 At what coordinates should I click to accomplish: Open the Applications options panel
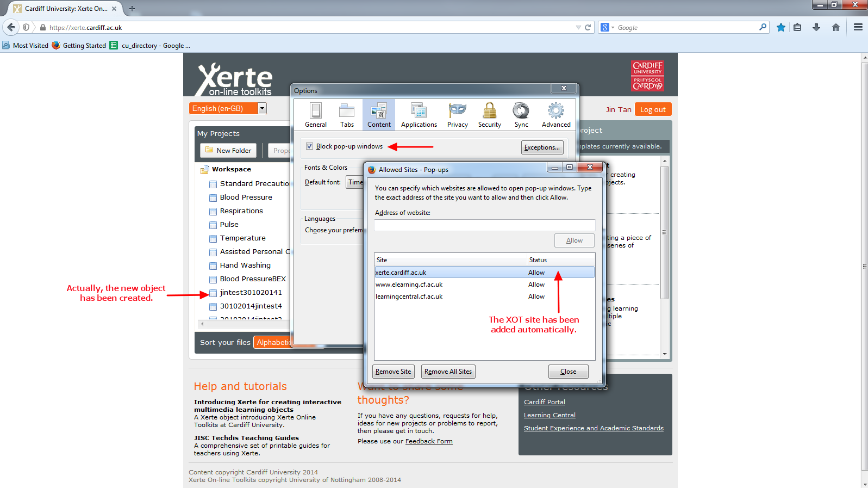pyautogui.click(x=419, y=115)
